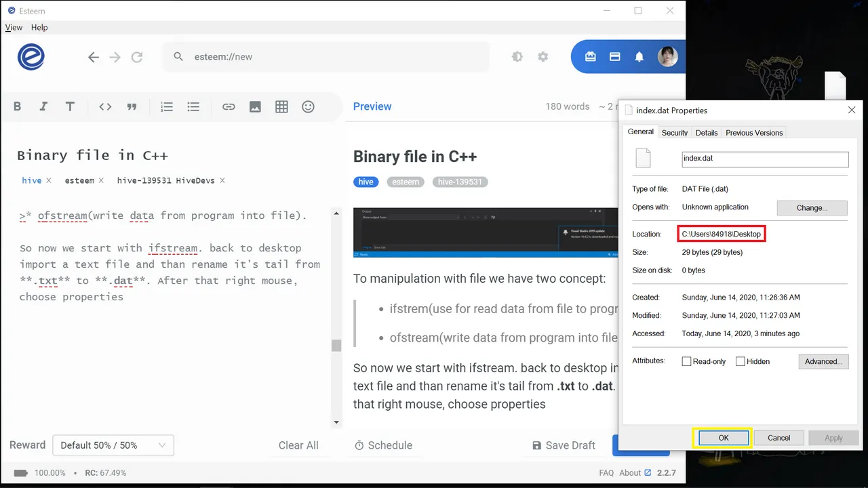Remove the hive tag

pyautogui.click(x=48, y=180)
